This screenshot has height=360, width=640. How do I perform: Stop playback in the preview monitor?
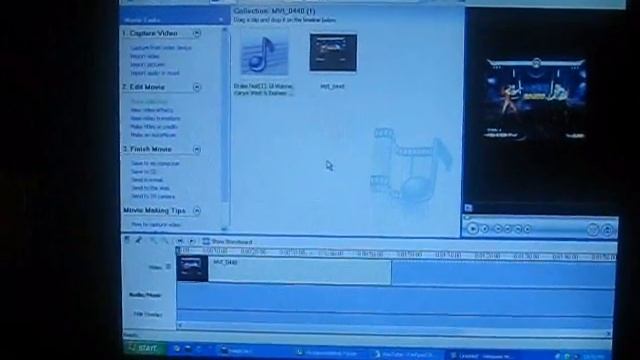coord(485,229)
